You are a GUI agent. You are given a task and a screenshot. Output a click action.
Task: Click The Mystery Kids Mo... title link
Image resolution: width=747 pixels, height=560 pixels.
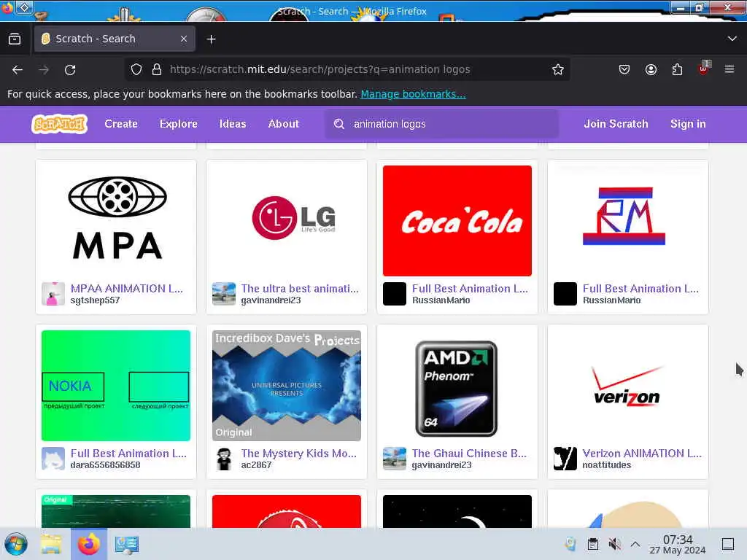pyautogui.click(x=298, y=454)
